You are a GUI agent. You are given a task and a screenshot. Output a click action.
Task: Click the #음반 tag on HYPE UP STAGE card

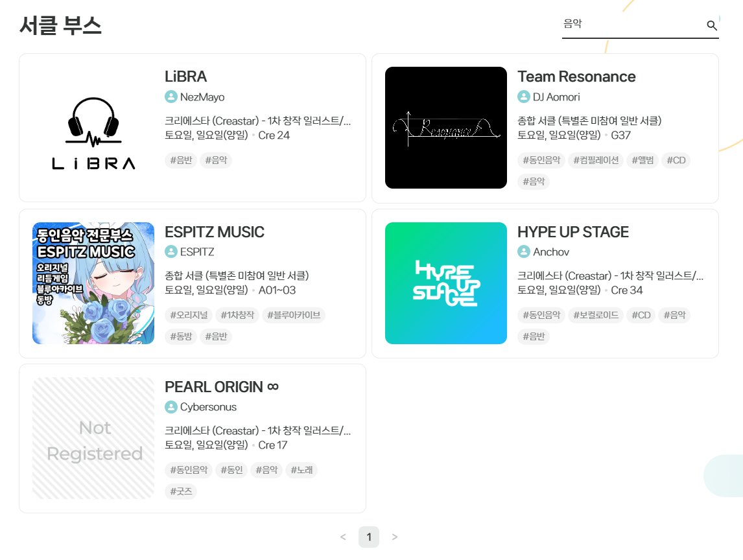(534, 336)
